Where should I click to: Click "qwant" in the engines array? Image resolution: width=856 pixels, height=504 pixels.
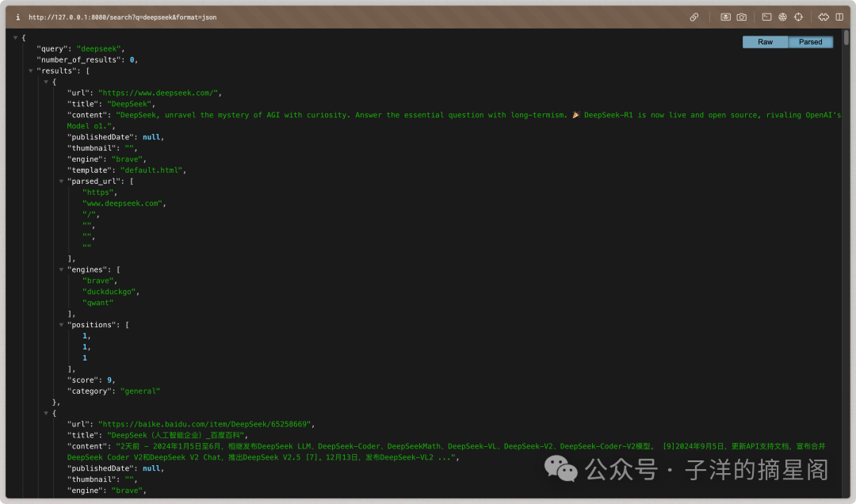coord(97,303)
